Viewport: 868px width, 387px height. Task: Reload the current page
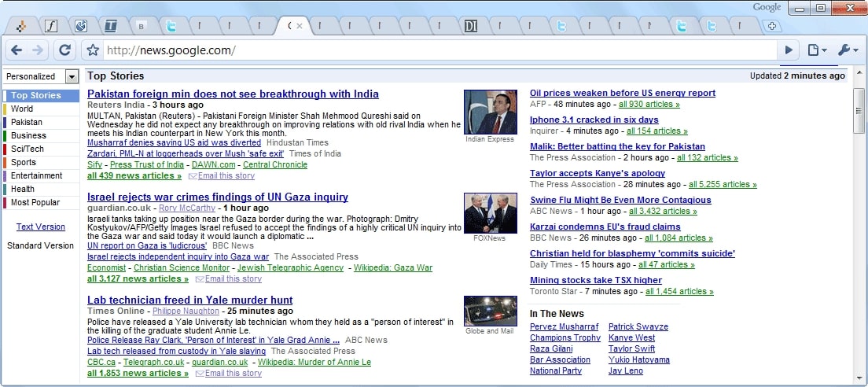(x=65, y=50)
